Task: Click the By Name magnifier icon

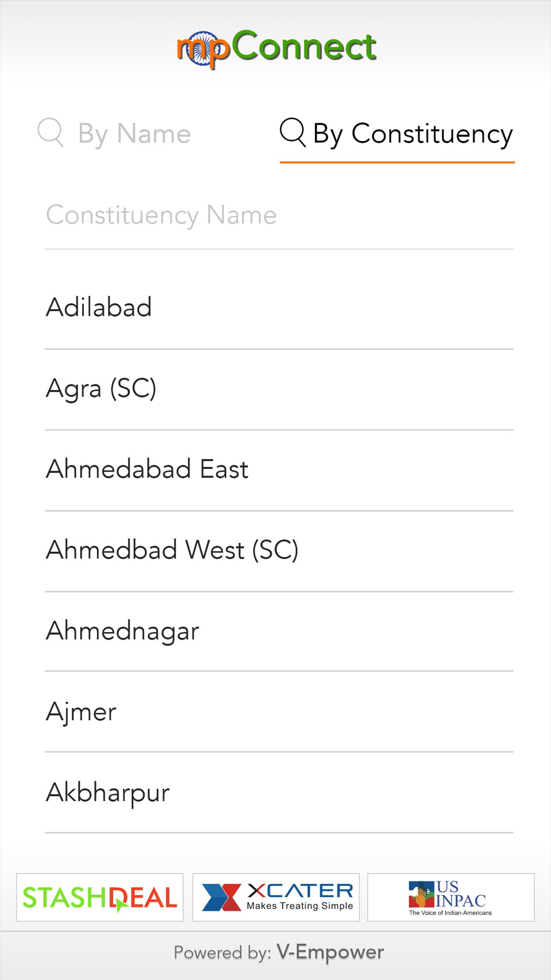Action: [x=50, y=132]
